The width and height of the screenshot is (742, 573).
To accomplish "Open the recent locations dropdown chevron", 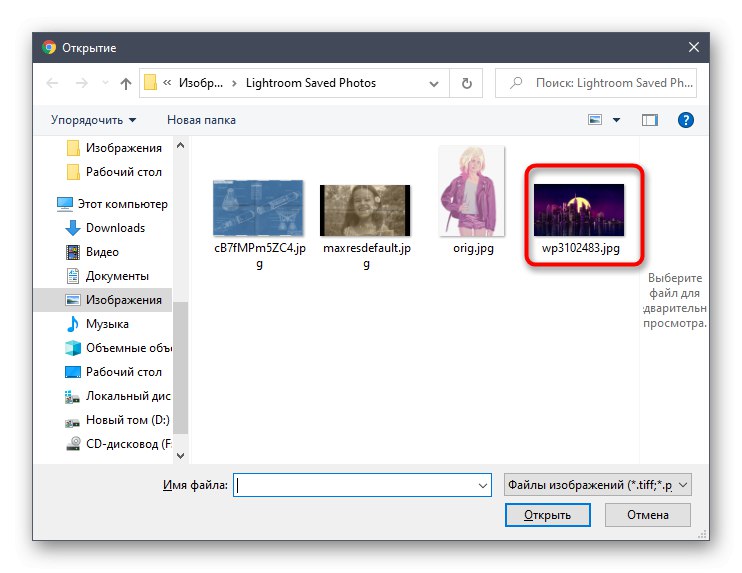I will (105, 83).
